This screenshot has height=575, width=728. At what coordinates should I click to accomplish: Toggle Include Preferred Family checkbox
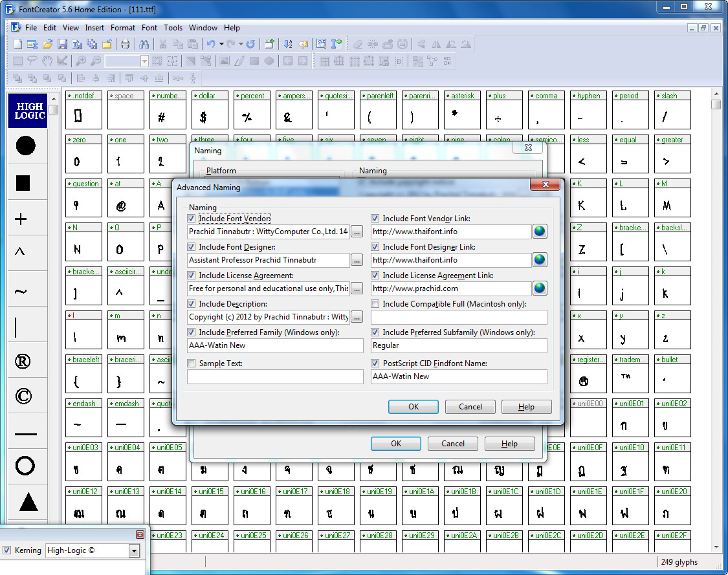tap(192, 332)
